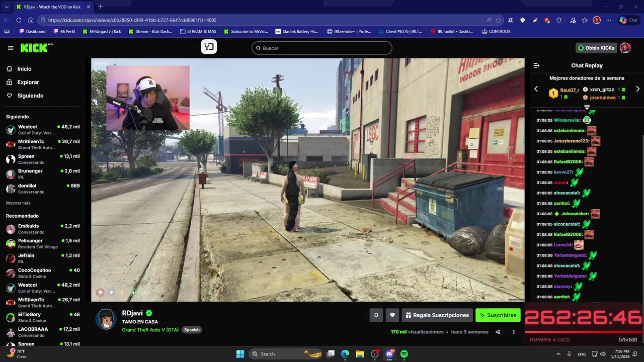Viewport: 644px width, 362px height.
Task: Open the ElTioGory recommended channel
Action: [x=43, y=317]
